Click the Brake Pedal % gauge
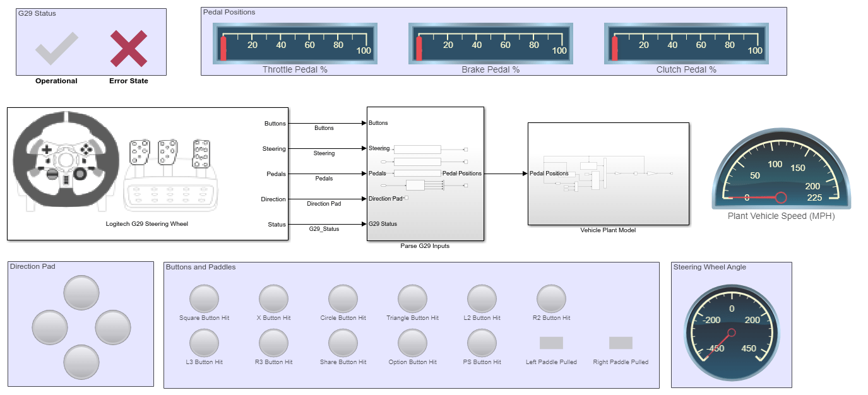This screenshot has width=868, height=395. pos(490,44)
